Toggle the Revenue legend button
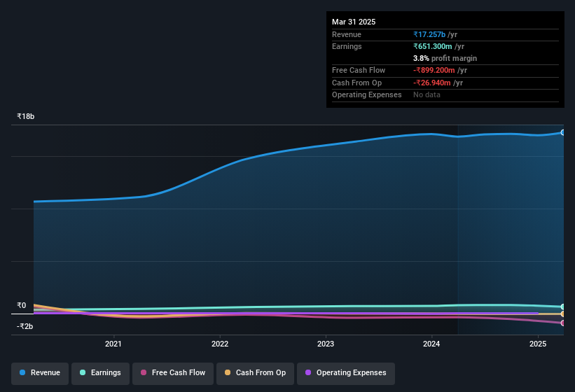Viewport: 575px width, 392px height. (x=40, y=373)
